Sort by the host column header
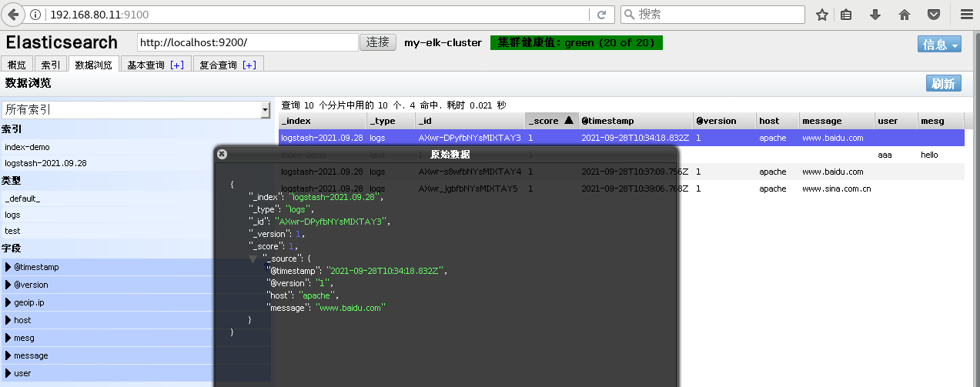Viewport: 980px width, 387px height. (778, 121)
